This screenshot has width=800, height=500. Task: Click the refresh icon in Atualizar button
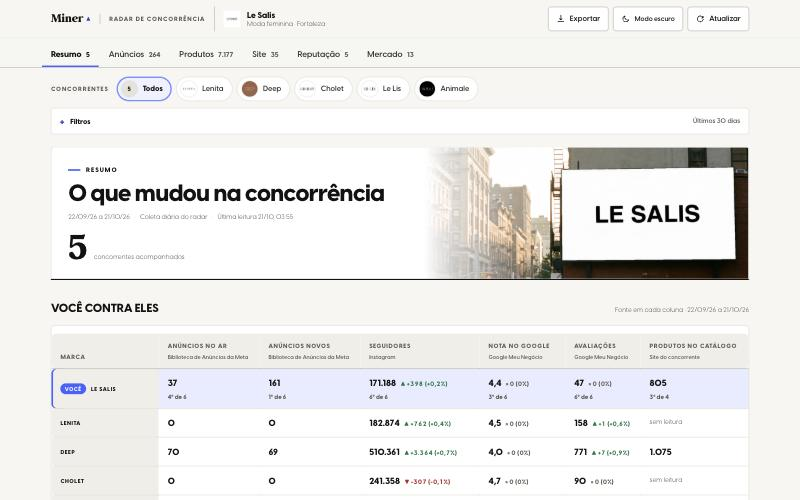tap(700, 19)
